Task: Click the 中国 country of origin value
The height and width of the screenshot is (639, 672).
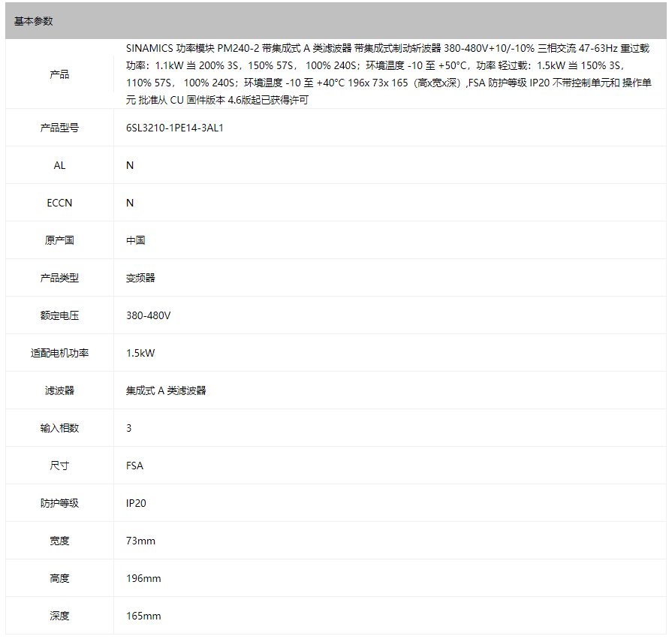Action: click(135, 240)
